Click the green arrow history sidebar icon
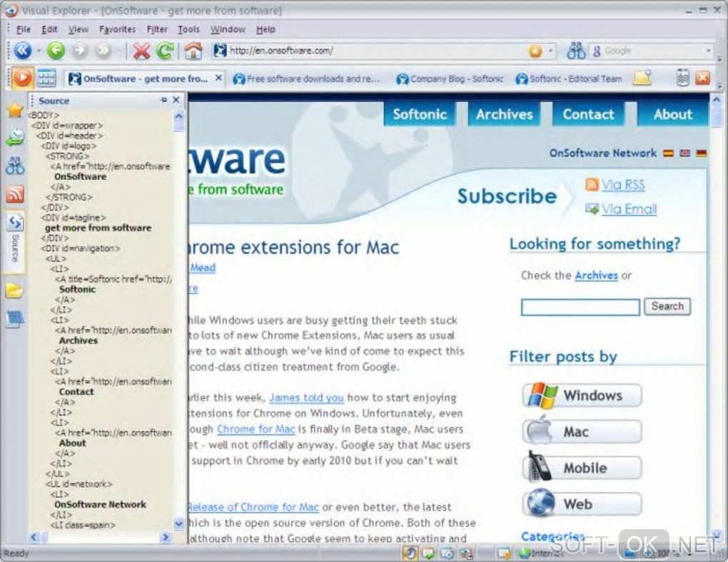This screenshot has width=728, height=562. pyautogui.click(x=15, y=138)
